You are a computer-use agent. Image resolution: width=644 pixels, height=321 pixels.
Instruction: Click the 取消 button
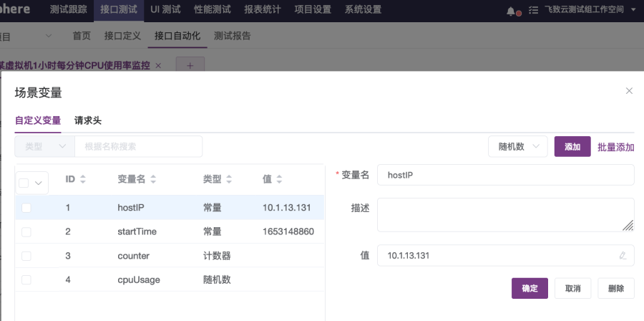click(x=573, y=288)
